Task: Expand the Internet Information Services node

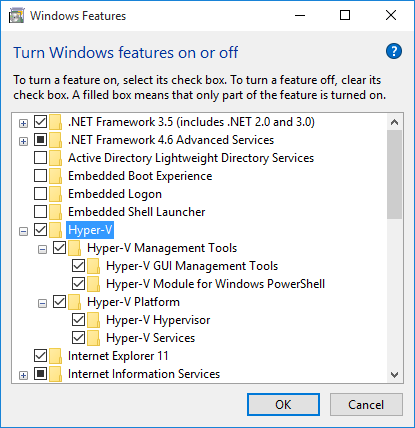Action: (23, 375)
